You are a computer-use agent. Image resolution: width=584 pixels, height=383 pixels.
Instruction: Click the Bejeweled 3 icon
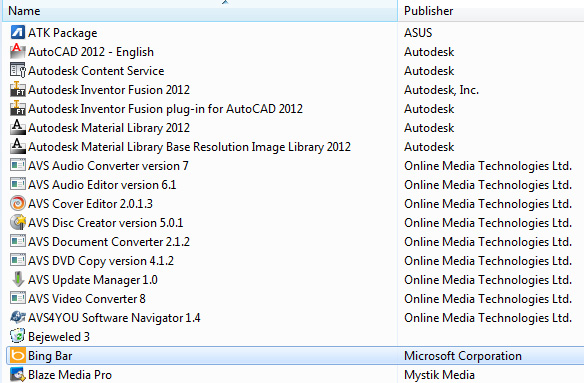[18, 336]
